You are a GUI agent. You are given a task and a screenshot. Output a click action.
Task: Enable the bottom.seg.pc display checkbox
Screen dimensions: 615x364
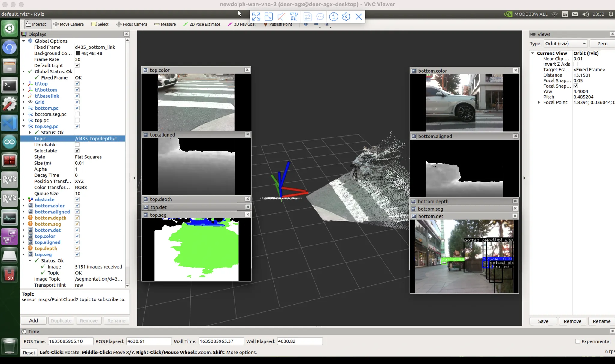click(x=77, y=114)
